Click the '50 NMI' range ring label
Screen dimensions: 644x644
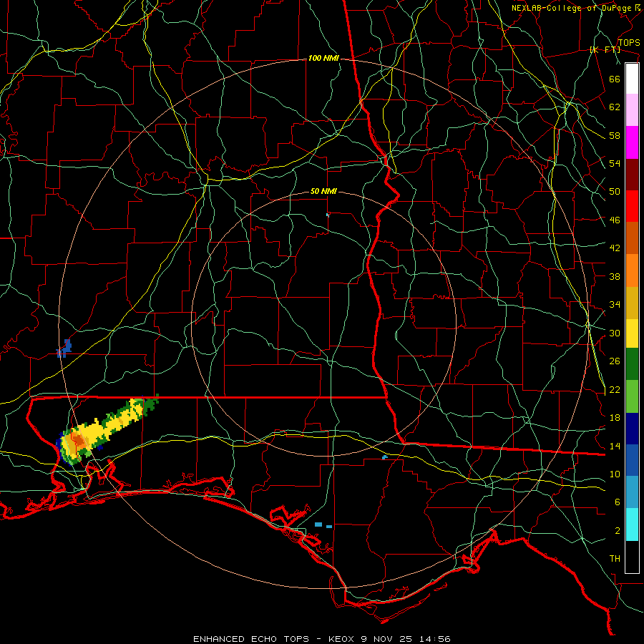(323, 191)
